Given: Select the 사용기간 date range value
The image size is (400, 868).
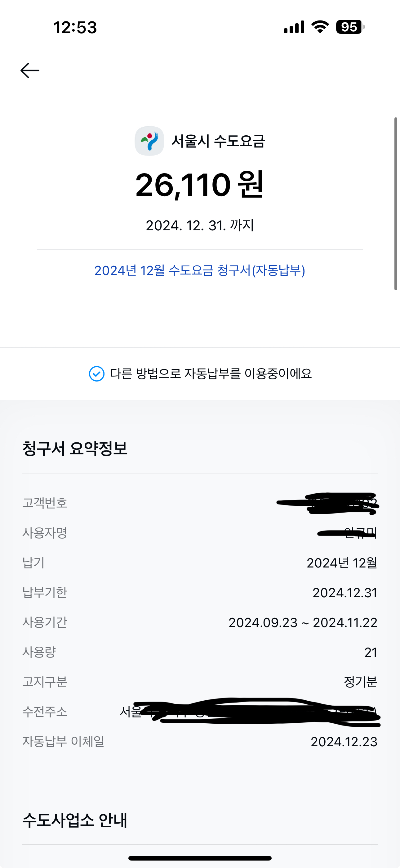Looking at the screenshot, I should pyautogui.click(x=303, y=623).
